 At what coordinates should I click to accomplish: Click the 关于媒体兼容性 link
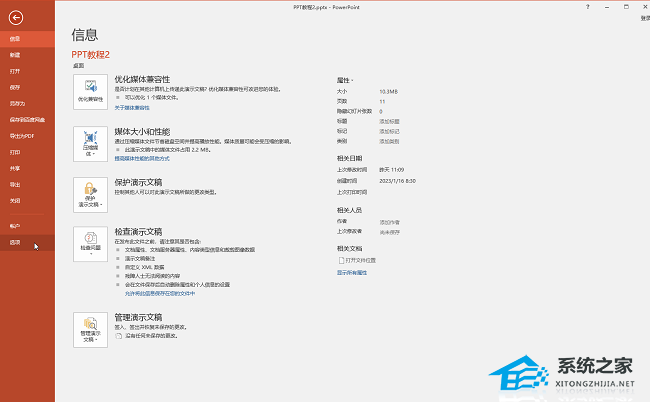(x=132, y=107)
